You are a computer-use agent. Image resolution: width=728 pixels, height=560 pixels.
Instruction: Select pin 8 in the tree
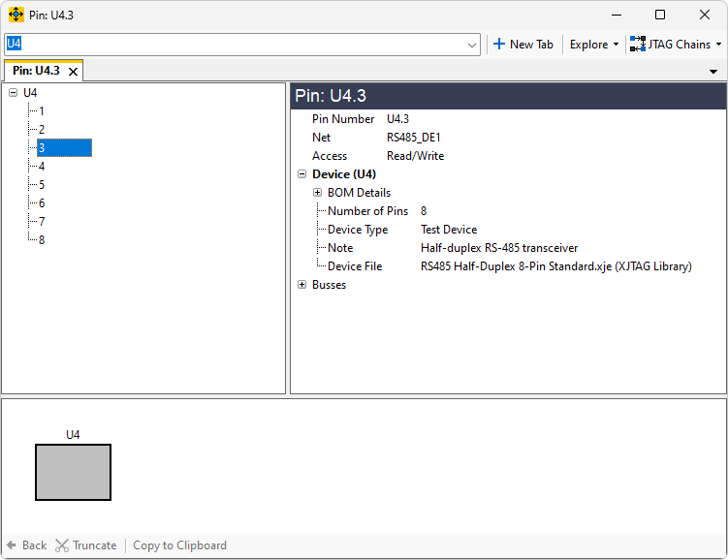tap(41, 240)
